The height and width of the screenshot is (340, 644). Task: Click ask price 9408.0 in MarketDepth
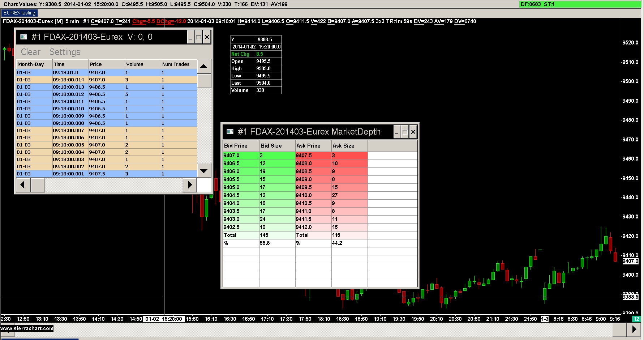[313, 163]
